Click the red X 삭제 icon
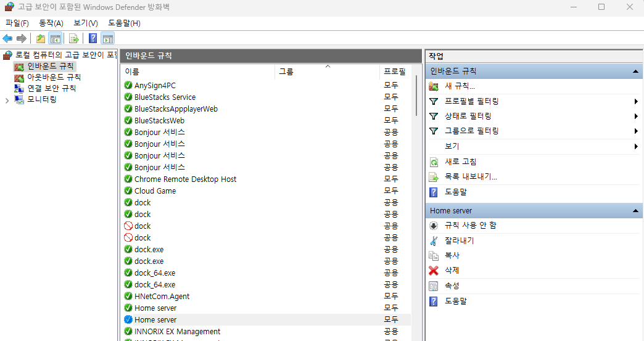Screen dimensions: 644x341 (433, 271)
